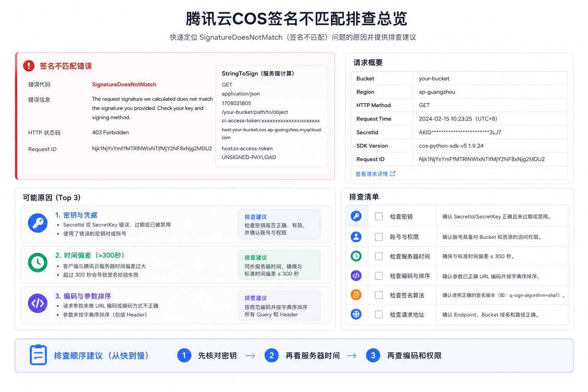Click the globe icon beside 检查请求地址
Viewport: 588px width, 392px height.
(x=356, y=314)
